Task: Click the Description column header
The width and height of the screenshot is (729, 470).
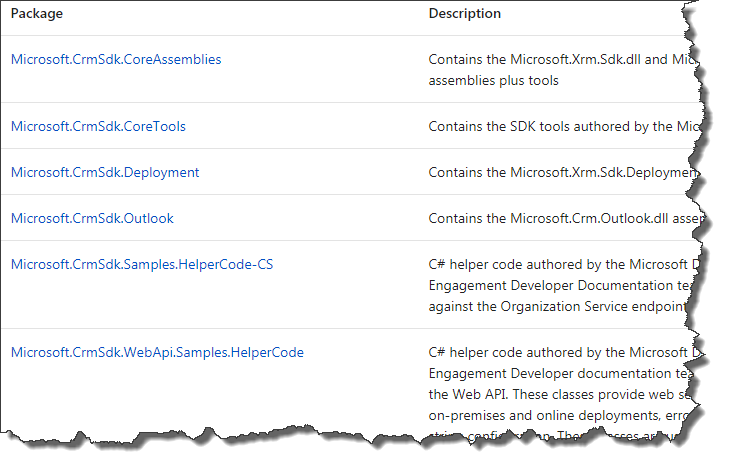Action: click(465, 14)
